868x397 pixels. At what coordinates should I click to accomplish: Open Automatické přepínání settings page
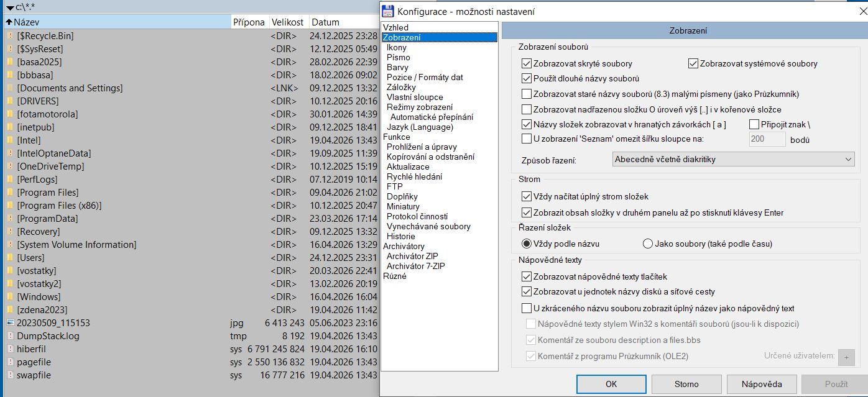tap(432, 117)
